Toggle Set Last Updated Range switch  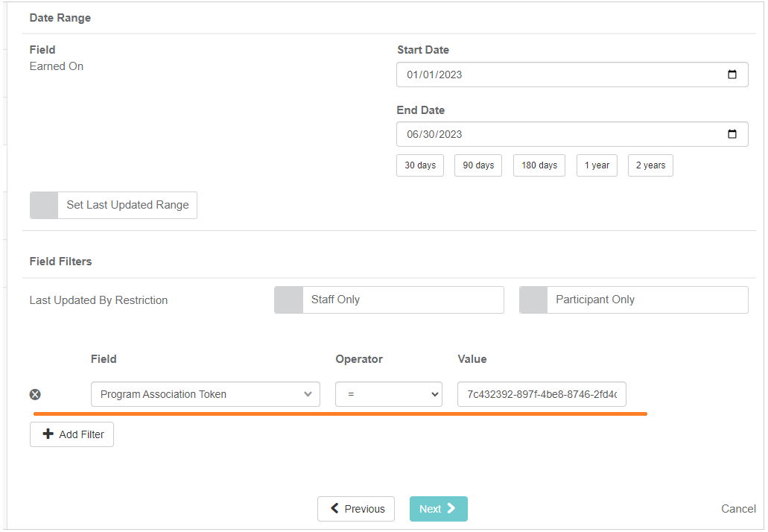coord(44,205)
